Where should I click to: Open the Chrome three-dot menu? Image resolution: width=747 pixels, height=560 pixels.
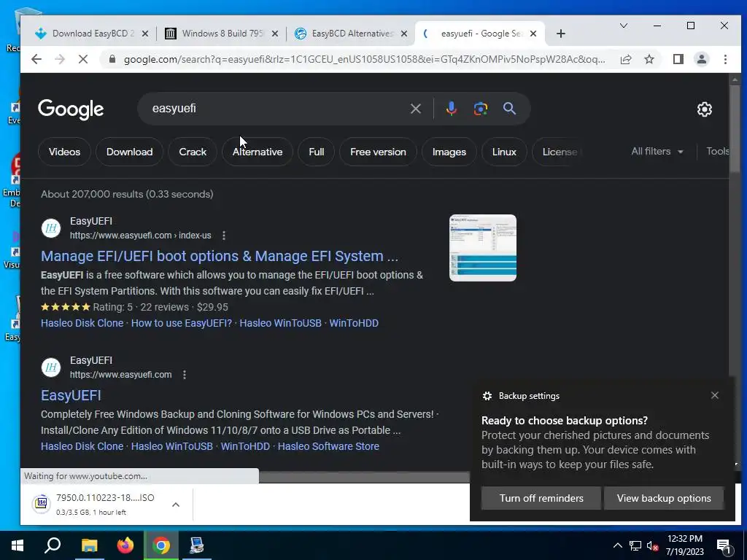pyautogui.click(x=725, y=59)
